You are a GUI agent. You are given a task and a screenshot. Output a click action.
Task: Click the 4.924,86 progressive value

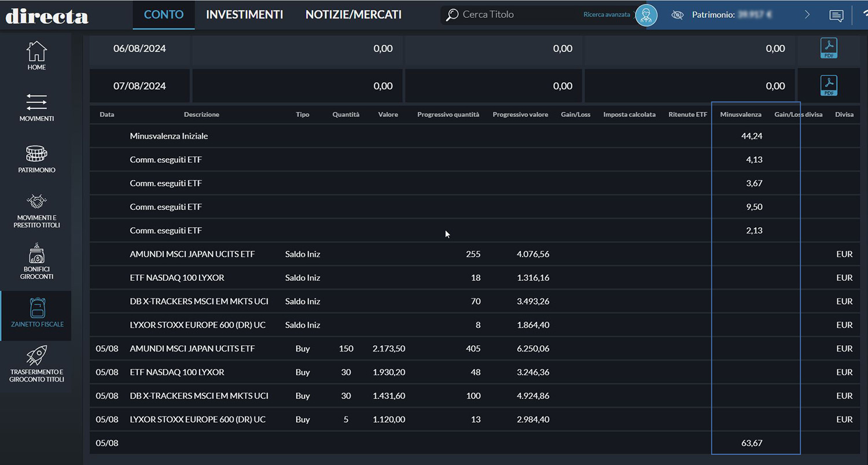(x=533, y=396)
